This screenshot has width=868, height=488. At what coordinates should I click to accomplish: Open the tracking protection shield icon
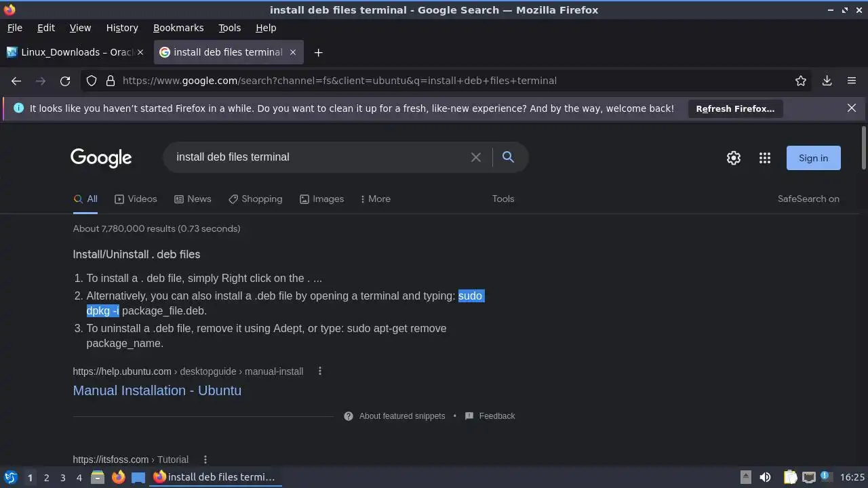92,81
